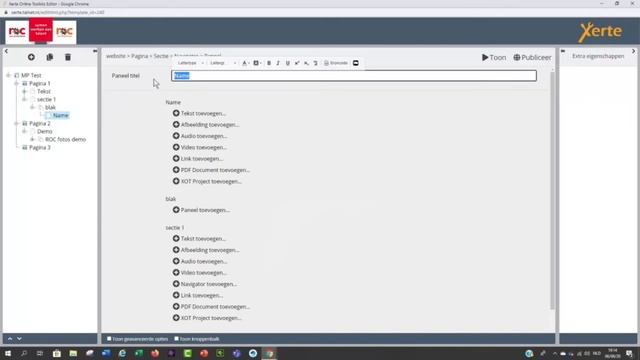Expand the Extra eigenschappen panel arrow
Screen dimensions: 640x360
click(x=633, y=51)
